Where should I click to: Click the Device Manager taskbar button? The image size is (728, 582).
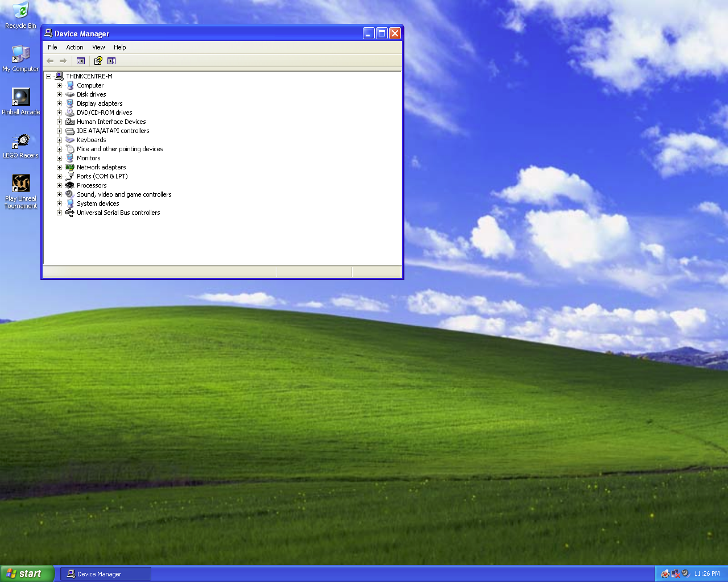tap(106, 574)
